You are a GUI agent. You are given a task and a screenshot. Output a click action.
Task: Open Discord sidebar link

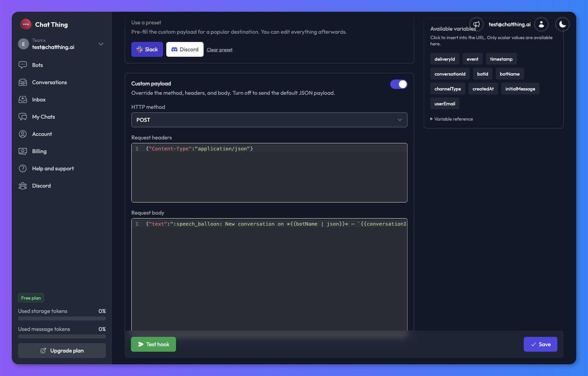tap(42, 186)
